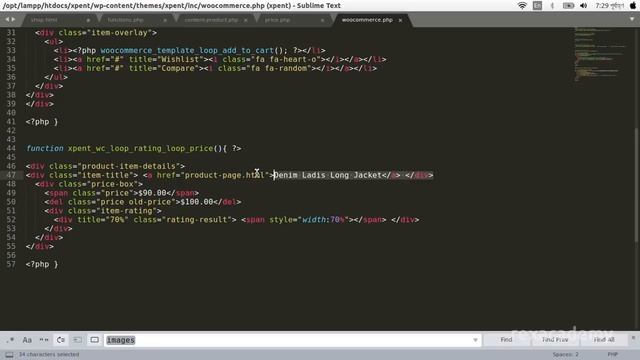The width and height of the screenshot is (640, 360).
Task: Click the Find button
Action: pos(506,340)
